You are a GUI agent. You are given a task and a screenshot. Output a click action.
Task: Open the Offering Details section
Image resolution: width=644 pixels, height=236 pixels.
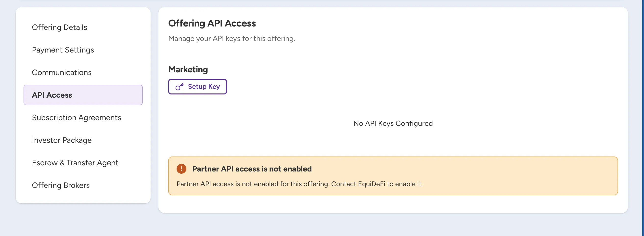(60, 27)
